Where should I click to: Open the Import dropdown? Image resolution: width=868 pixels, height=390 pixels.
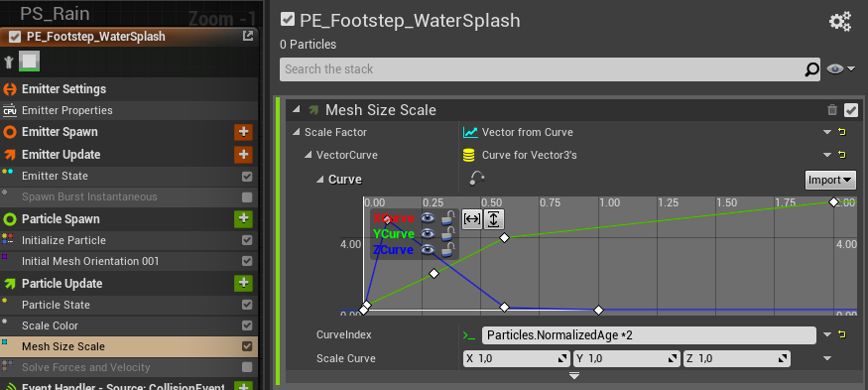(830, 180)
